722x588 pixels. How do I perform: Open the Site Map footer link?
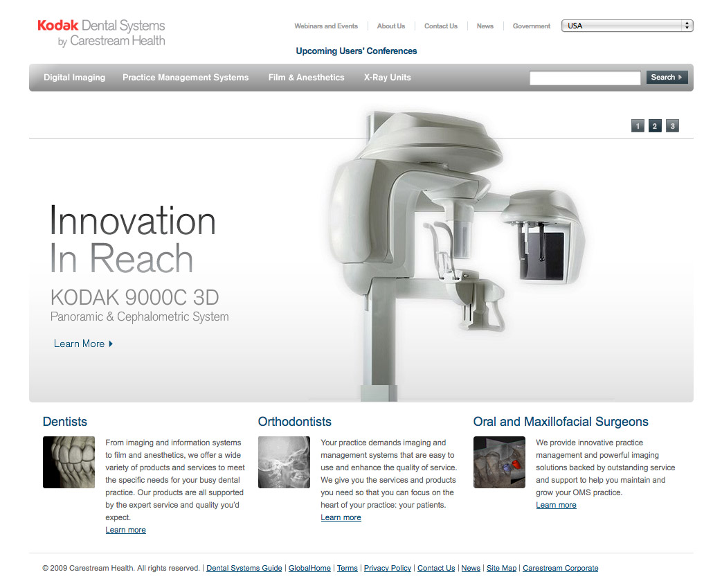click(501, 568)
